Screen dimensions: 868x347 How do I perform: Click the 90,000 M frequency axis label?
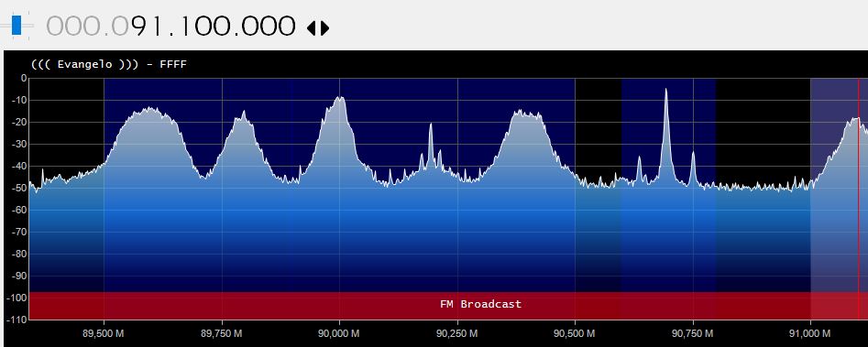[x=339, y=334]
